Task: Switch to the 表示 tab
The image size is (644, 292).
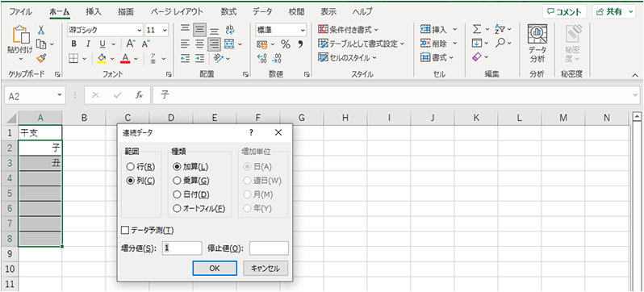Action: point(328,11)
